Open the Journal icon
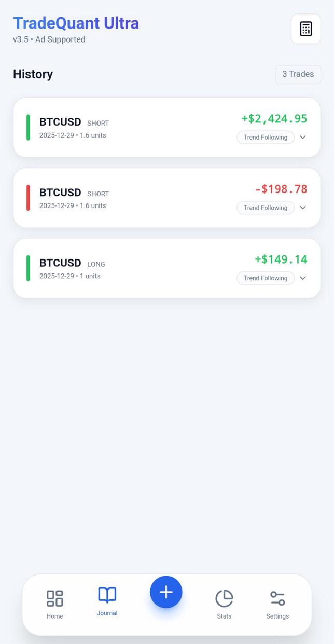This screenshot has width=334, height=644. click(107, 596)
